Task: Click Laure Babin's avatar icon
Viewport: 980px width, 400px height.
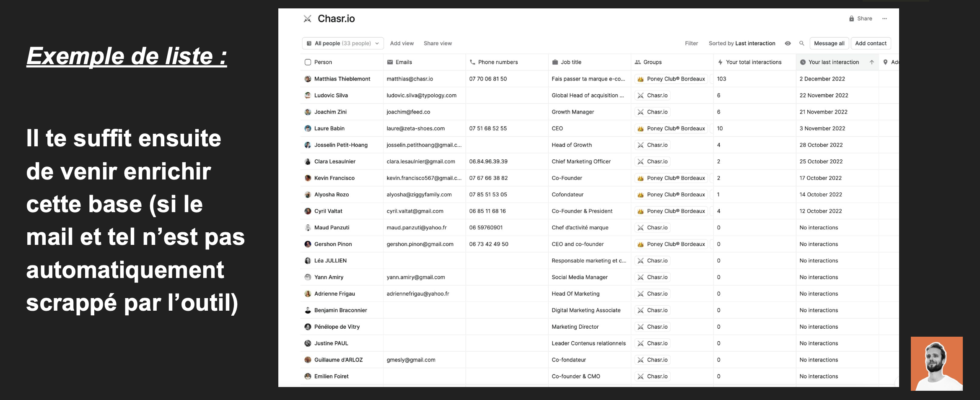Action: point(308,128)
